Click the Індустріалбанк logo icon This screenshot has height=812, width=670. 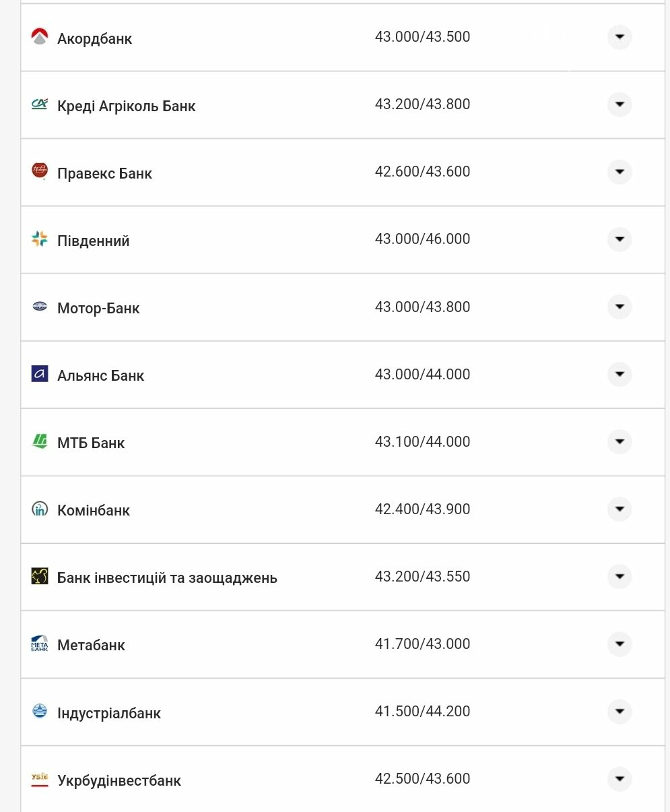tap(40, 711)
